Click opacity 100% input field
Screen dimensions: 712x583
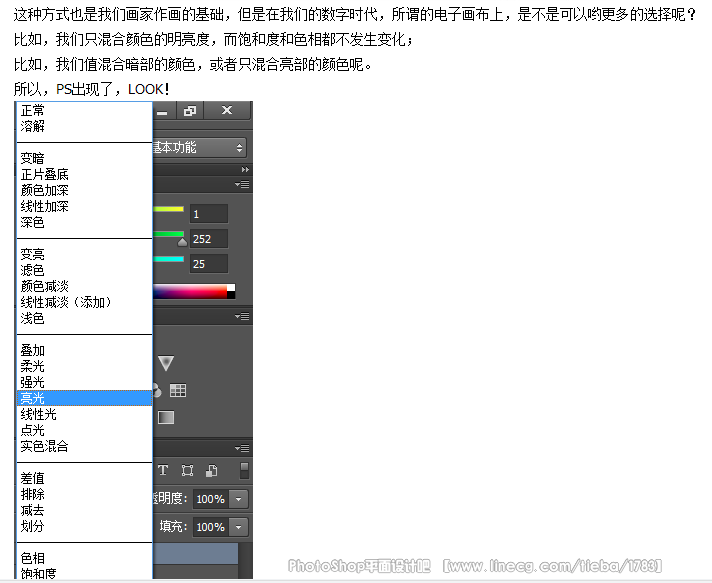point(211,499)
